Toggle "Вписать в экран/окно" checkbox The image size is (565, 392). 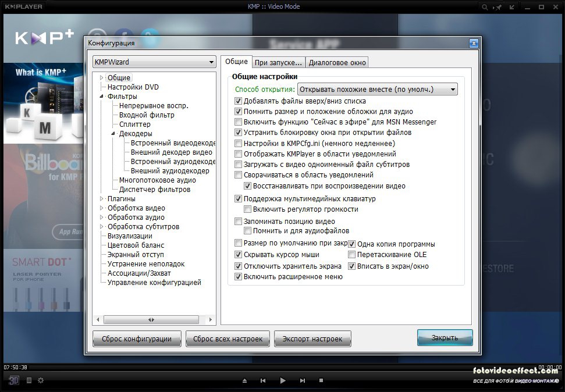click(351, 266)
